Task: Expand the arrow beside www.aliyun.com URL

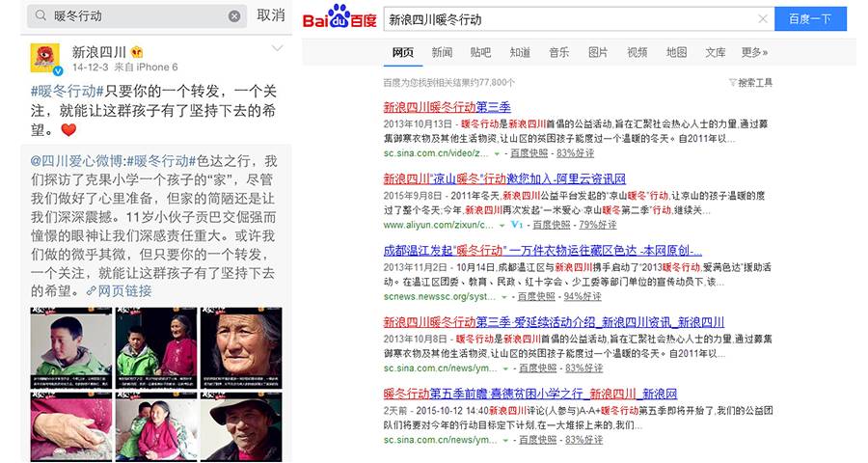Action: 502,226
